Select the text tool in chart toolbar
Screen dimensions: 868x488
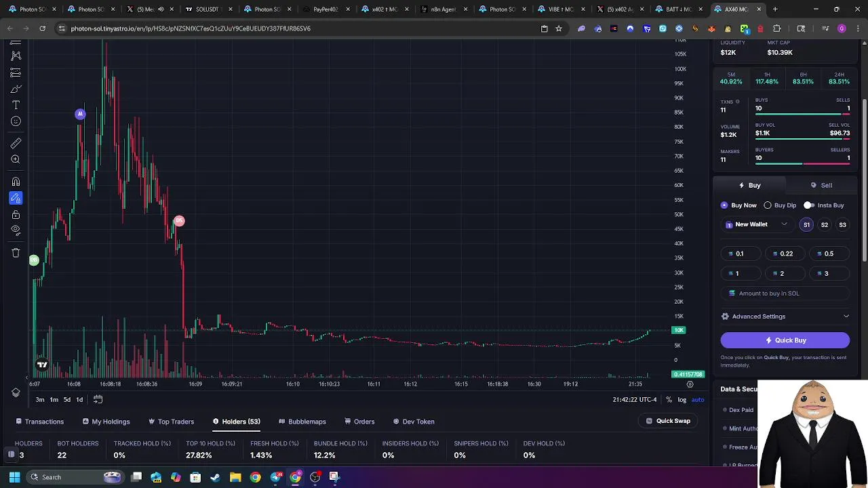[x=16, y=105]
